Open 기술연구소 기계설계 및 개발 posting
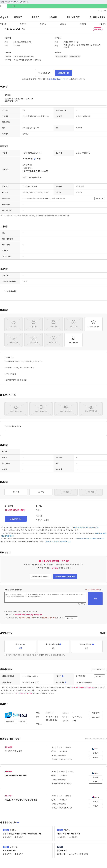 [21, 800]
